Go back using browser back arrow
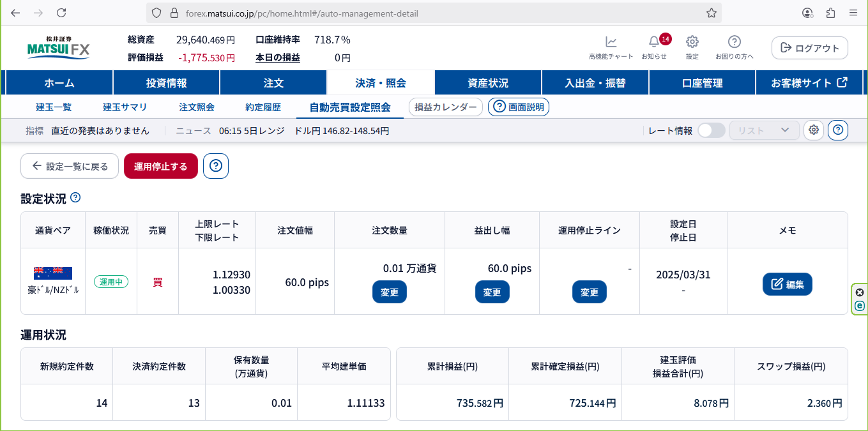The height and width of the screenshot is (431, 868). (x=15, y=13)
